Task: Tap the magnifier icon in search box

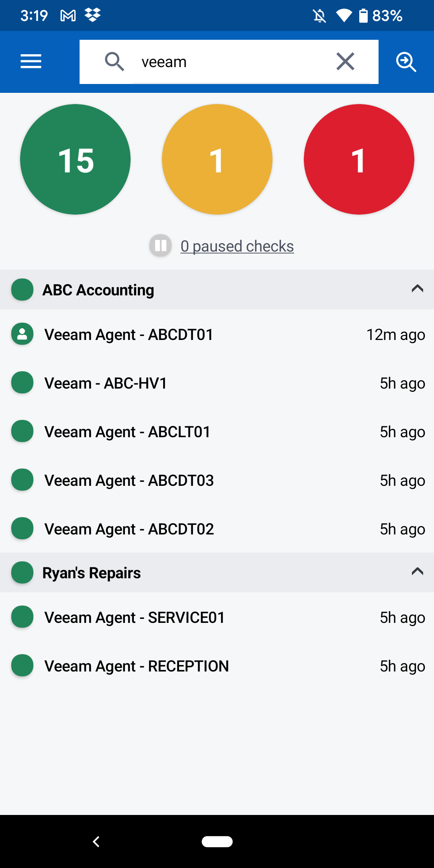Action: click(x=114, y=62)
